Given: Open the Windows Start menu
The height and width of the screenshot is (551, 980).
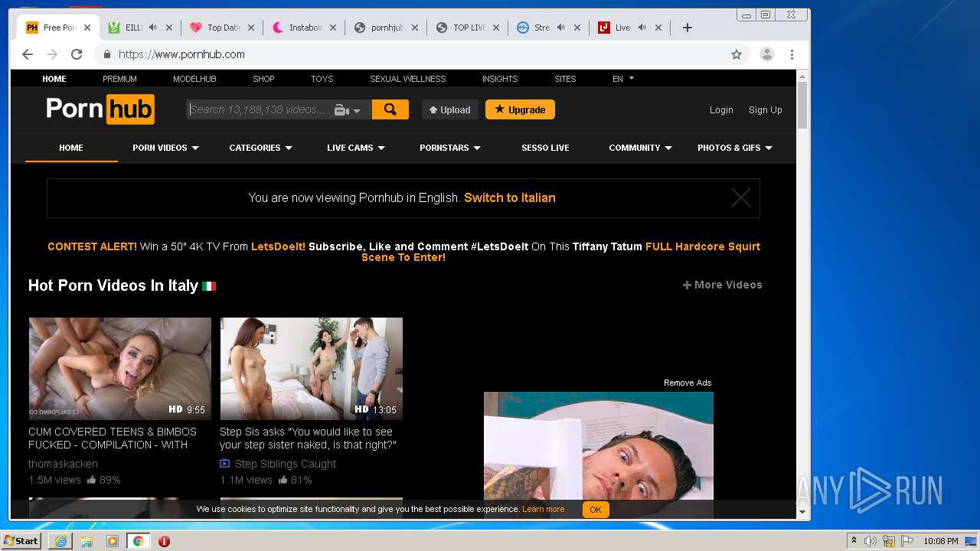Looking at the screenshot, I should 21,541.
